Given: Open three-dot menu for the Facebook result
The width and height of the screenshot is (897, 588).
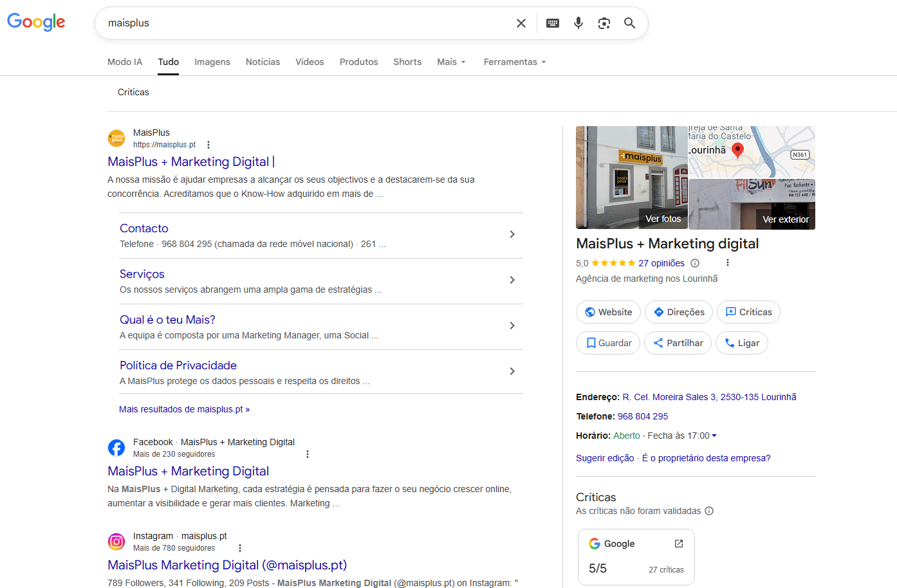Looking at the screenshot, I should click(x=308, y=454).
